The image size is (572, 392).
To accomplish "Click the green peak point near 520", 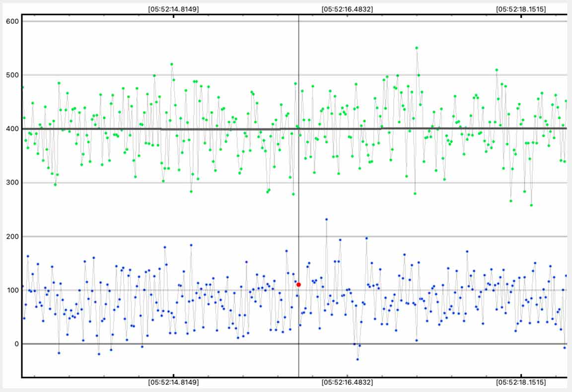I will pyautogui.click(x=172, y=64).
